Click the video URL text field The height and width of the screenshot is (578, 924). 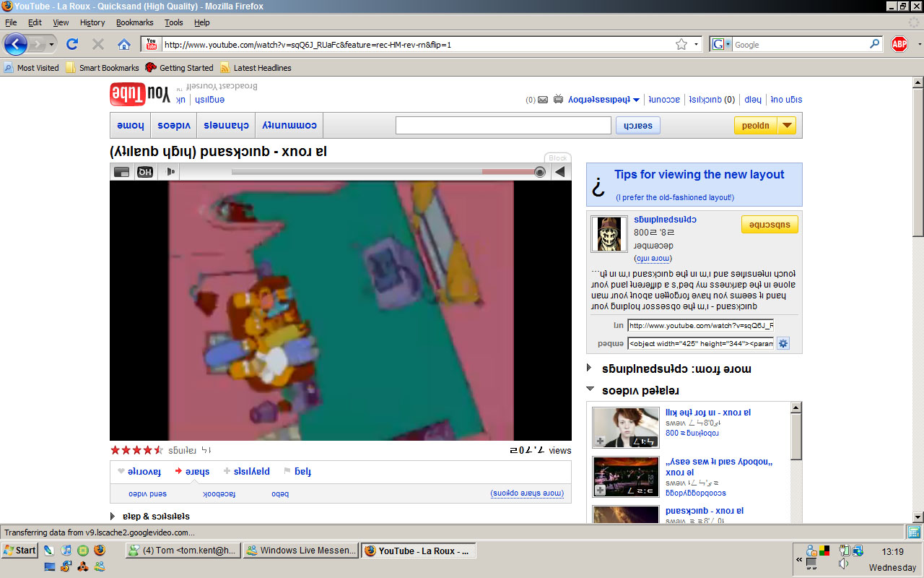[x=700, y=325]
